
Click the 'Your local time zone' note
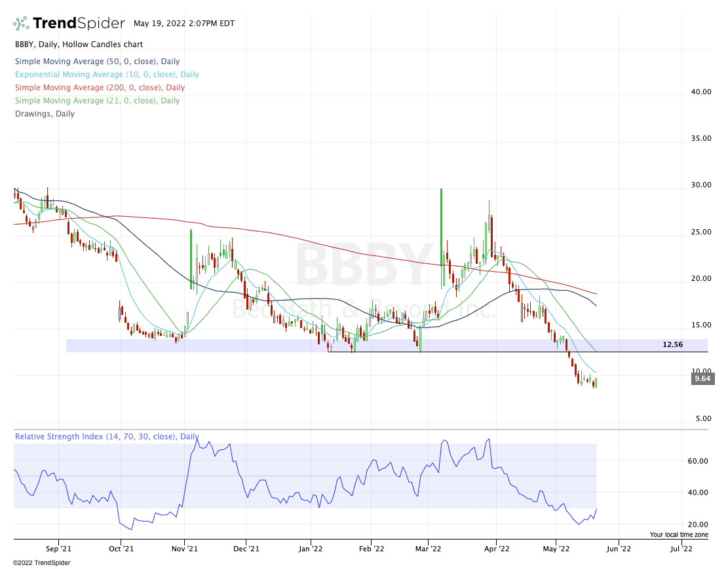pyautogui.click(x=679, y=535)
